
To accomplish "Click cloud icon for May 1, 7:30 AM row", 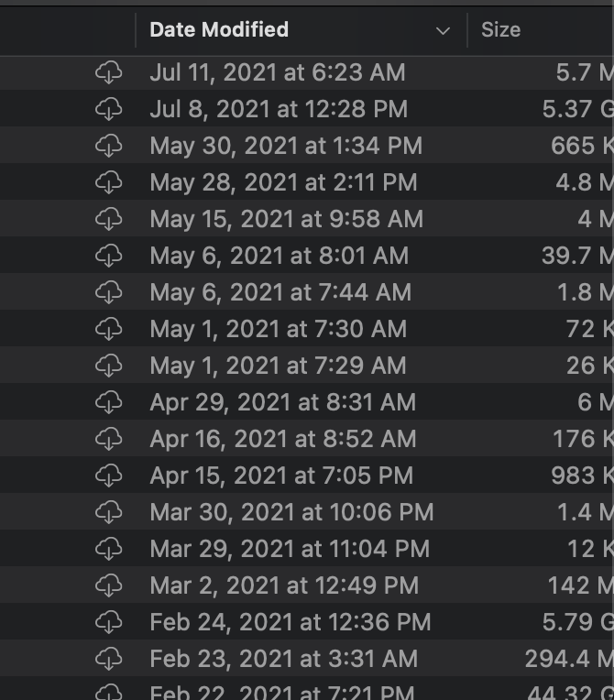I will [109, 329].
